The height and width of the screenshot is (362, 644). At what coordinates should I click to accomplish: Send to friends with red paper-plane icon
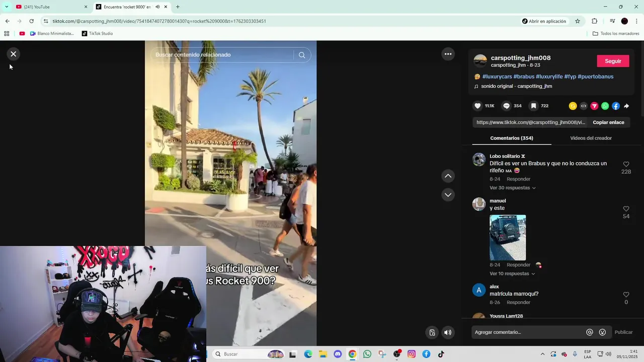[594, 106]
